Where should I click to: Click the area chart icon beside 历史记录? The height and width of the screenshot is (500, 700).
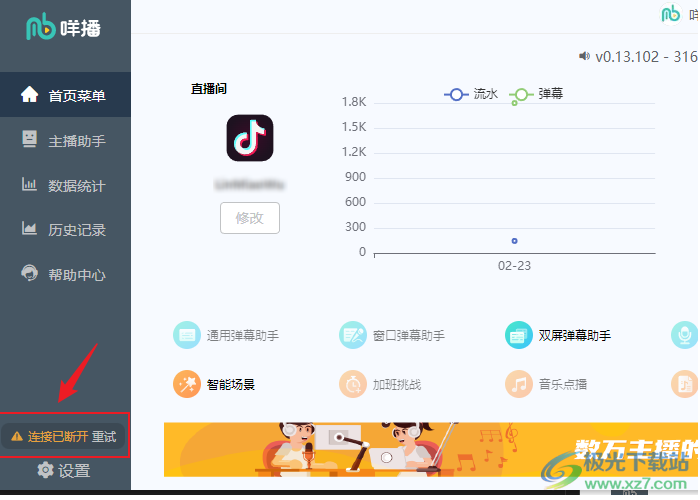(29, 228)
